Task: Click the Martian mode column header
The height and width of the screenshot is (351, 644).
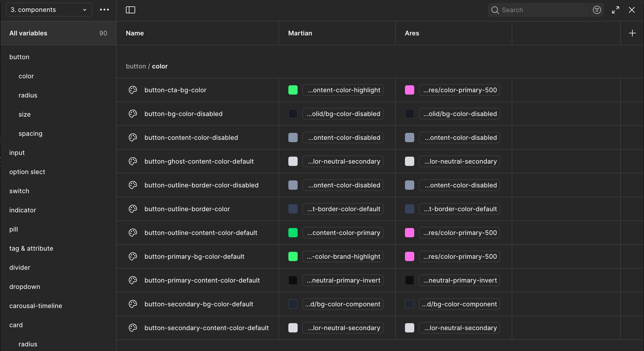Action: click(x=300, y=33)
